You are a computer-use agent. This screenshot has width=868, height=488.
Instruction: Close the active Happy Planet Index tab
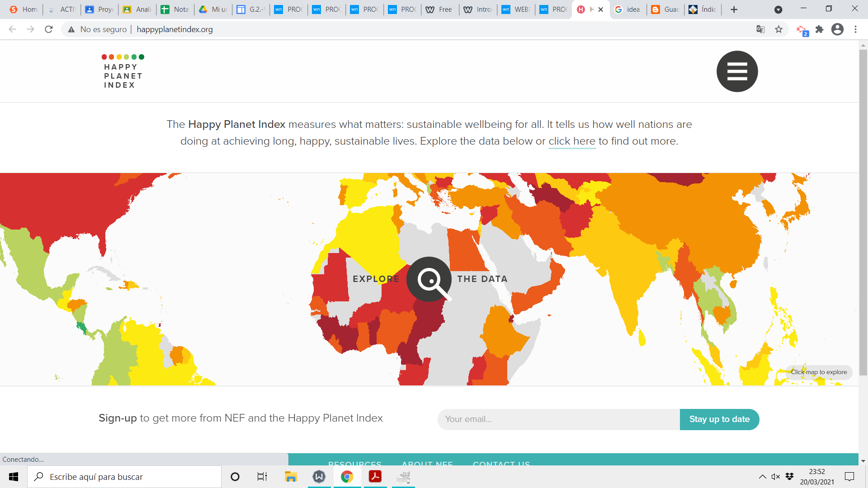pos(601,9)
